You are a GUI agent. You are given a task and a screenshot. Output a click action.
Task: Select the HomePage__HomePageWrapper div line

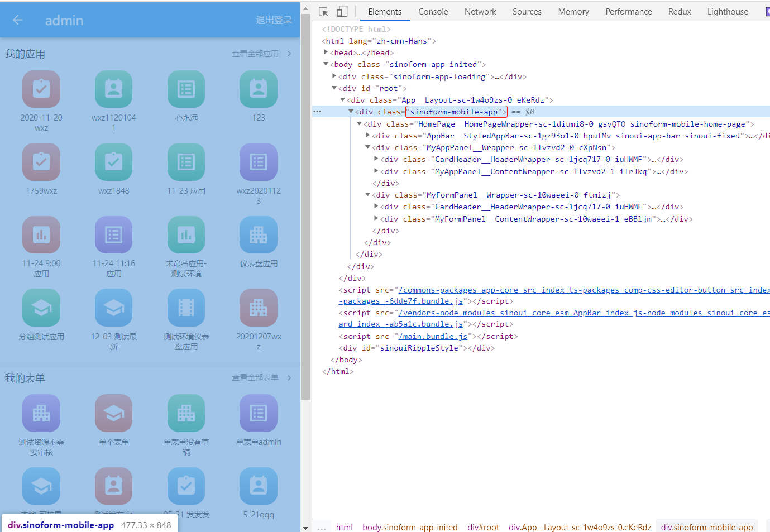[x=559, y=124]
